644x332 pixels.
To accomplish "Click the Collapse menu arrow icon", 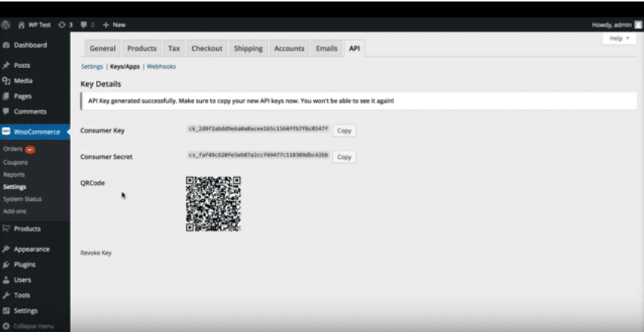I will click(x=6, y=326).
